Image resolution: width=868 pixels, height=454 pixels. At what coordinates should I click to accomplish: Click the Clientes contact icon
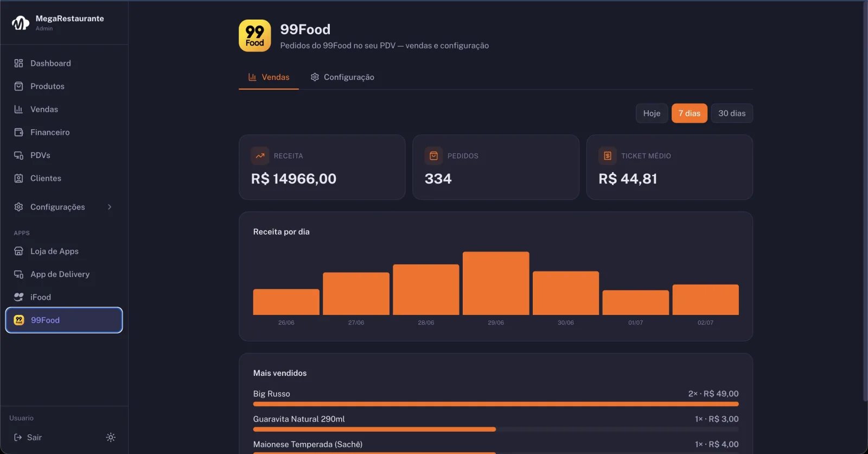click(18, 178)
